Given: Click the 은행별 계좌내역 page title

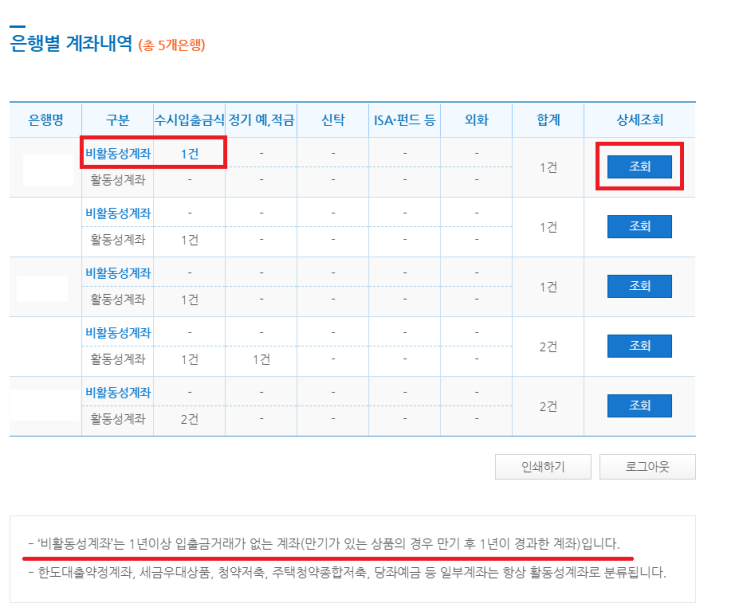Looking at the screenshot, I should click(x=71, y=43).
